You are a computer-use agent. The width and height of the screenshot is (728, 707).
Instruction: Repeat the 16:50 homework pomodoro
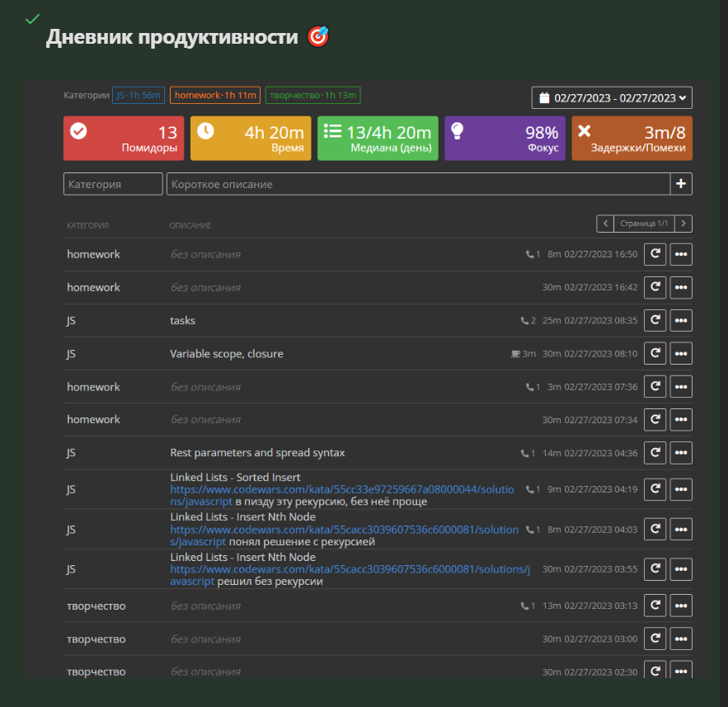(655, 254)
